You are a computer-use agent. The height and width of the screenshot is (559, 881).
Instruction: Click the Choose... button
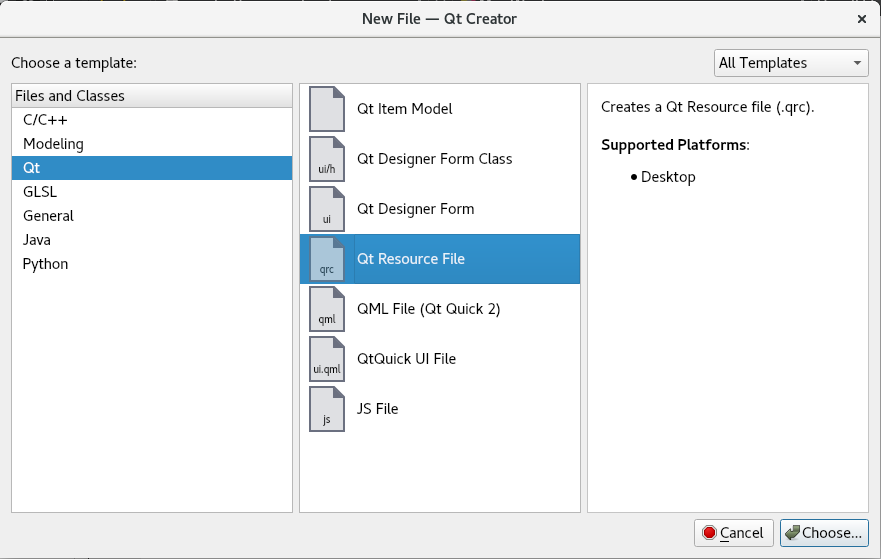[x=824, y=533]
